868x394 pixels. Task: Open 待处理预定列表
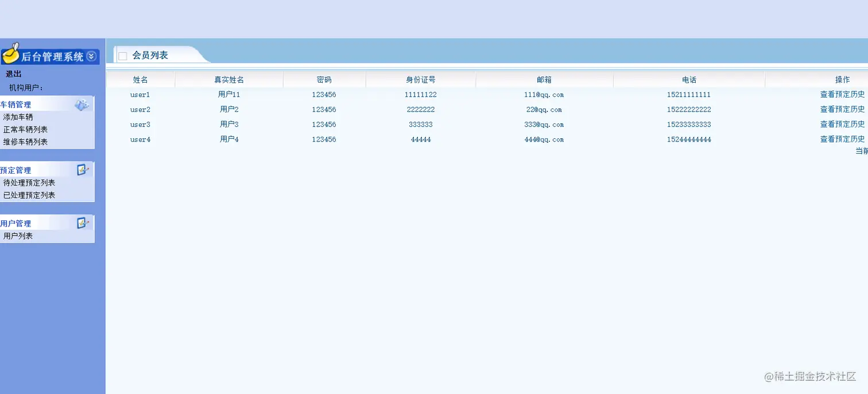point(29,182)
